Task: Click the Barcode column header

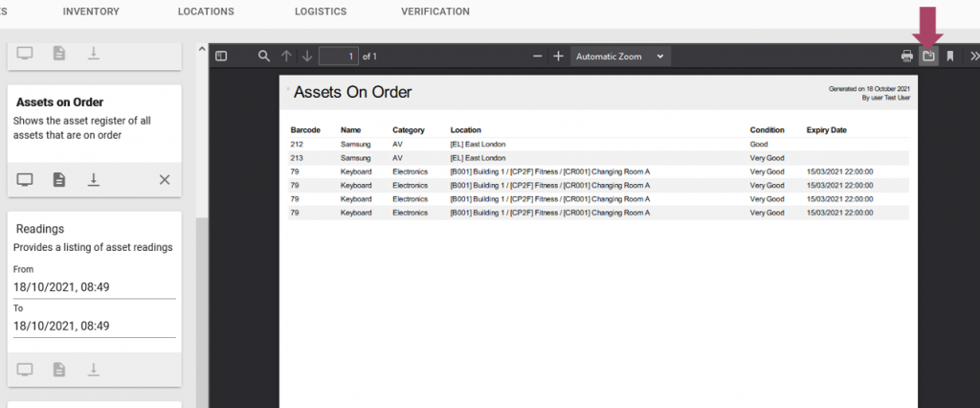Action: [305, 130]
